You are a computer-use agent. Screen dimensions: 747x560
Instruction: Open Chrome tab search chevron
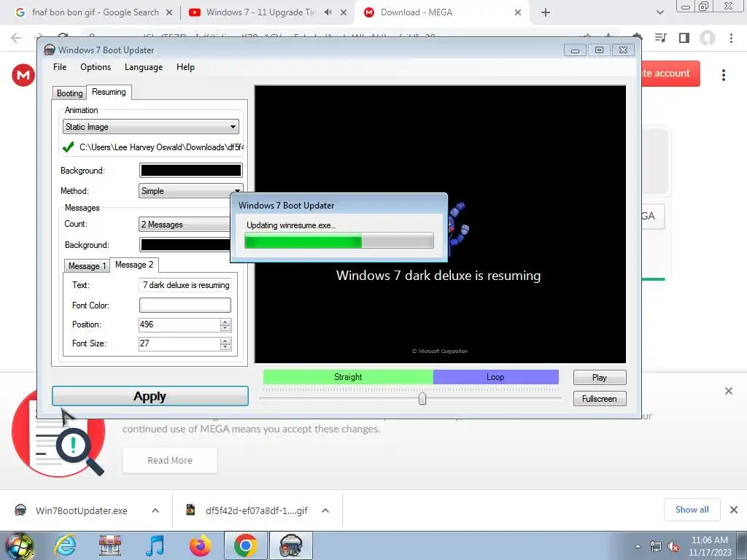point(659,12)
